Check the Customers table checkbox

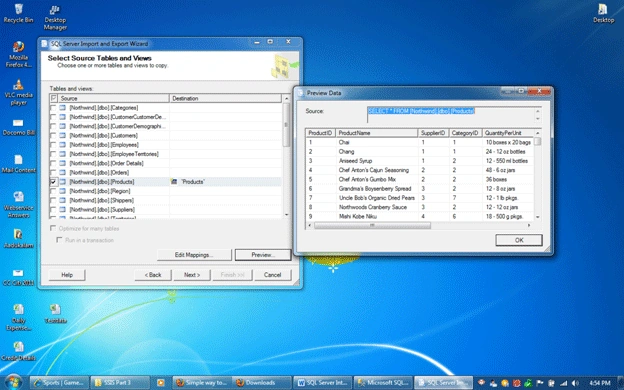coord(53,135)
